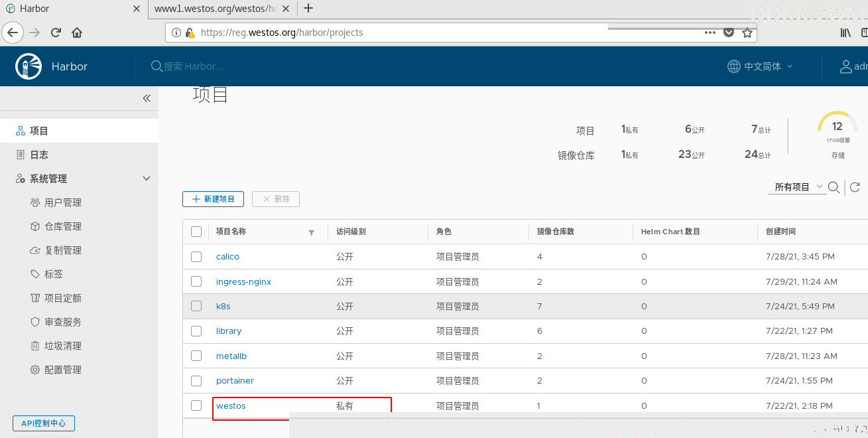Open the admin user icon
Image resolution: width=868 pixels, height=438 pixels.
click(x=845, y=66)
